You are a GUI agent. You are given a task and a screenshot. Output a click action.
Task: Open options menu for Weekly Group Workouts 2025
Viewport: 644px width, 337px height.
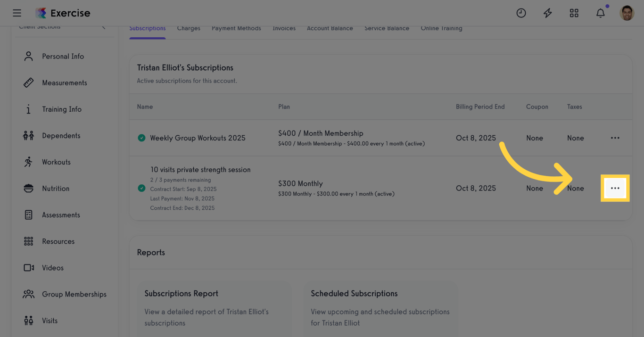pos(615,138)
